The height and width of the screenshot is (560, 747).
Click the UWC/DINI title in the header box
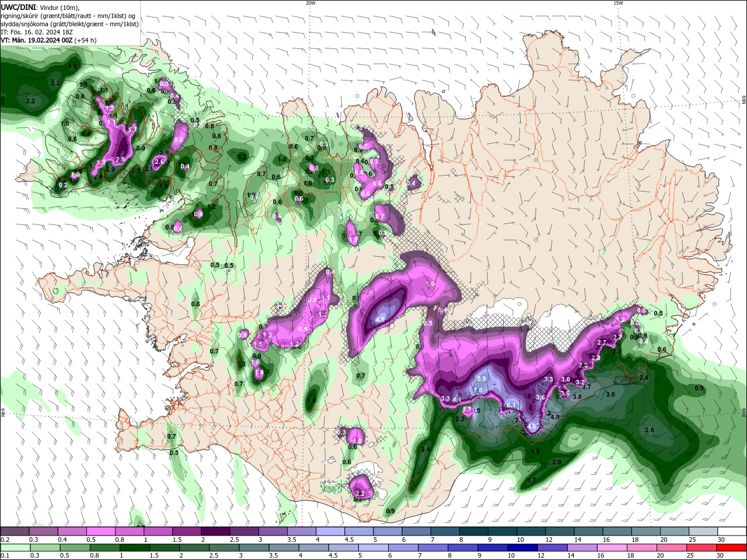pyautogui.click(x=18, y=7)
